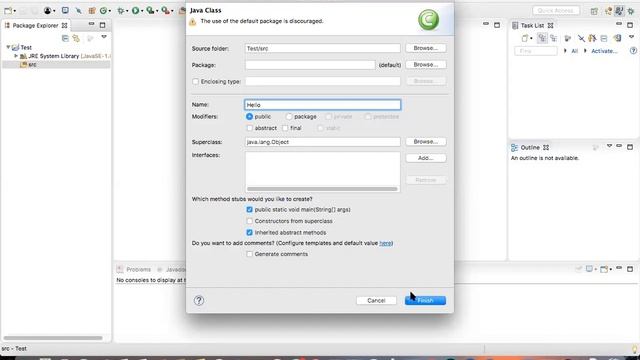Image resolution: width=640 pixels, height=360 pixels.
Task: Click the dialog help question mark icon
Action: tap(199, 300)
